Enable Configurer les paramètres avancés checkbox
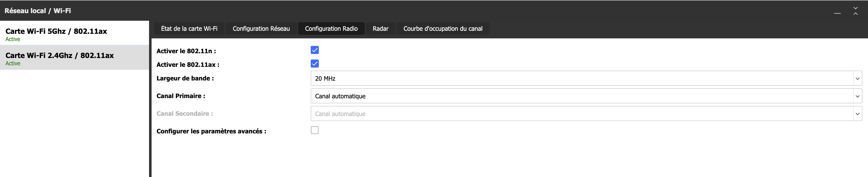This screenshot has height=177, width=868. point(315,130)
